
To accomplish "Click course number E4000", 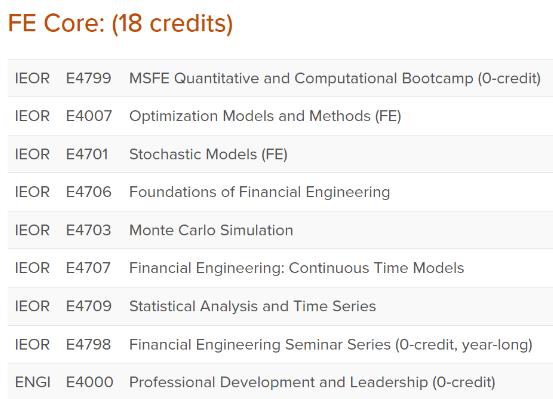I will tap(90, 382).
